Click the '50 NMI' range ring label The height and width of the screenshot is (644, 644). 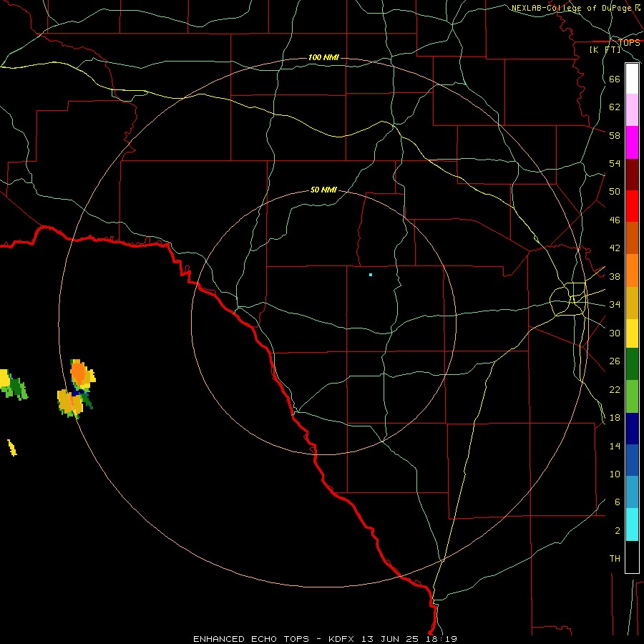323,190
